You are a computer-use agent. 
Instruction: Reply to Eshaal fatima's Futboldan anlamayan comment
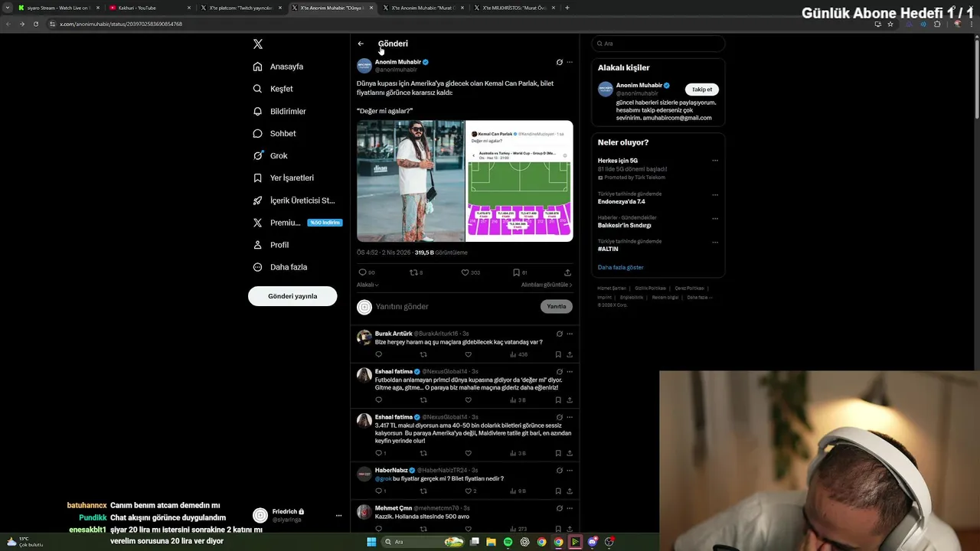(378, 400)
